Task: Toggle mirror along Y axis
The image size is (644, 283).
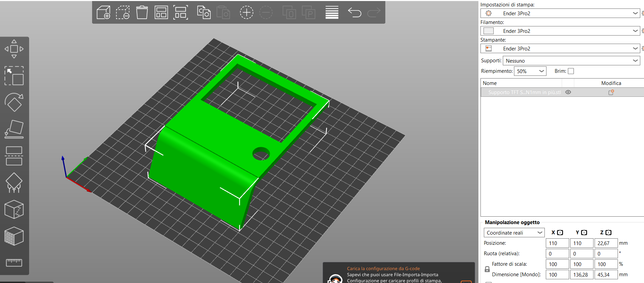Action: click(584, 233)
